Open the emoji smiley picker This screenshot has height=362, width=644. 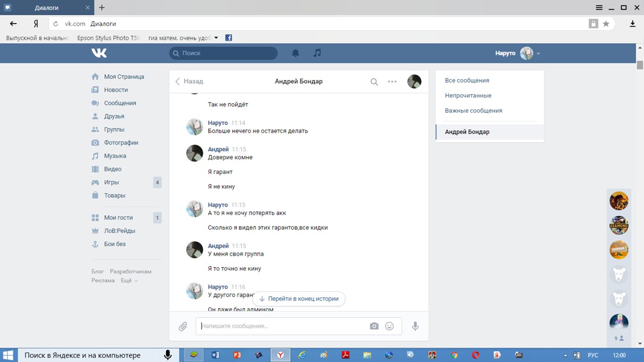pos(389,326)
